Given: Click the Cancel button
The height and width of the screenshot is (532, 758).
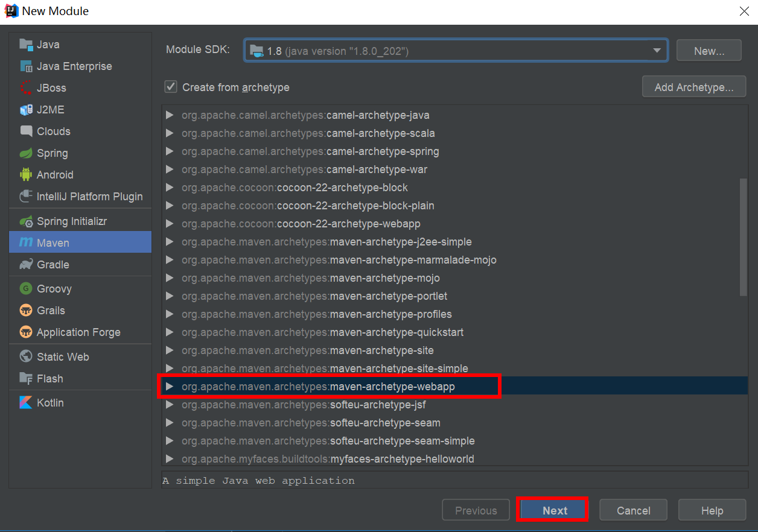Looking at the screenshot, I should pyautogui.click(x=633, y=510).
